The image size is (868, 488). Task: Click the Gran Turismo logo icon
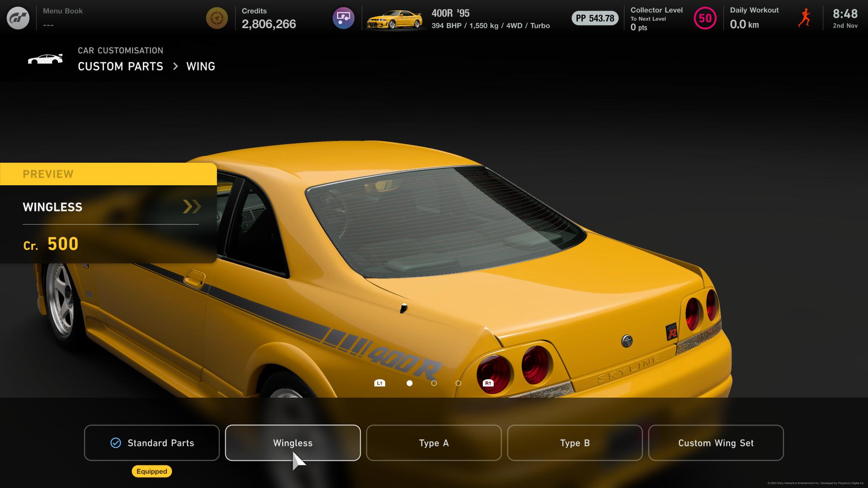point(18,18)
